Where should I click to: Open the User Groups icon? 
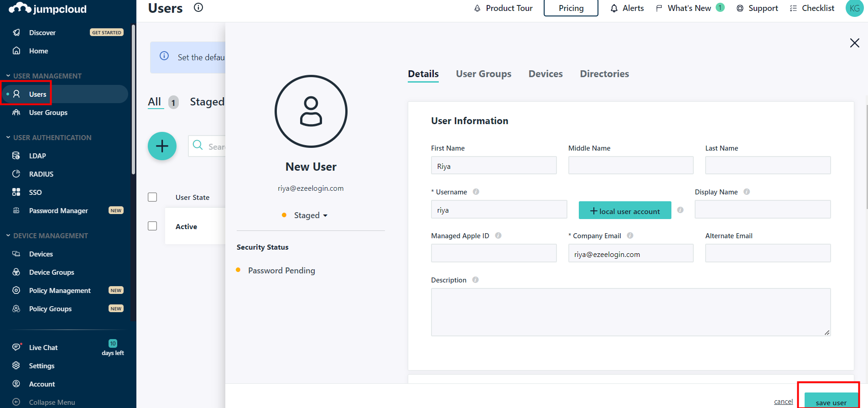[x=16, y=112]
